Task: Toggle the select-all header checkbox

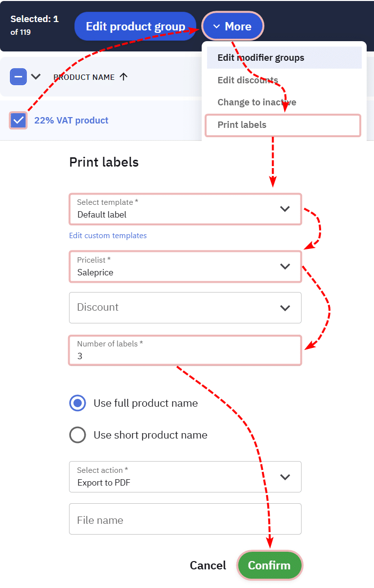Action: click(x=19, y=77)
